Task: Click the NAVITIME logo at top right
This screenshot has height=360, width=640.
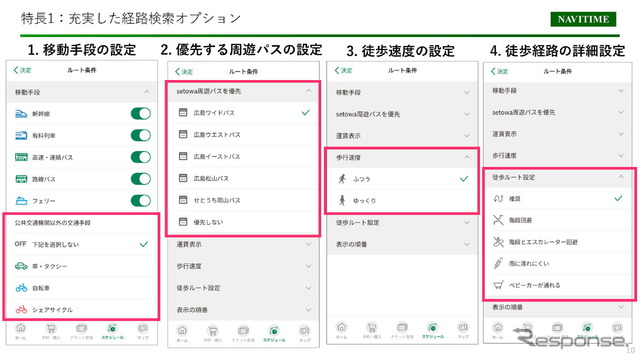Action: [x=583, y=19]
